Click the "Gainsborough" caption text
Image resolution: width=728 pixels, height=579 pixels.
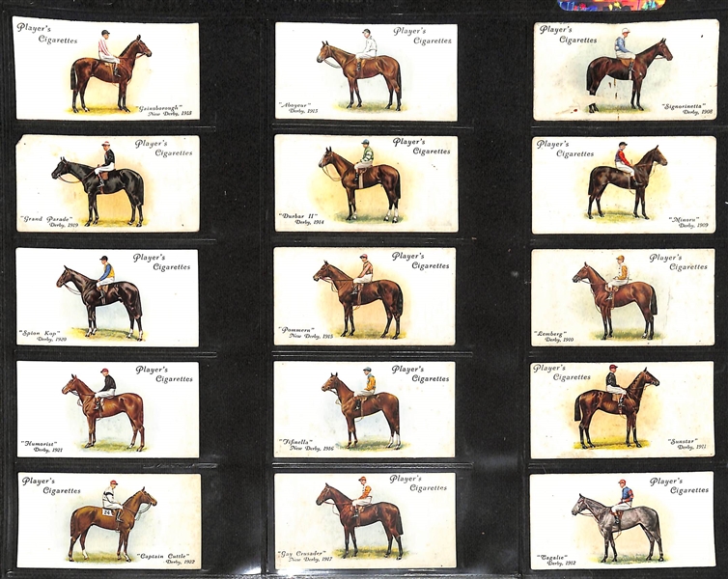click(x=160, y=108)
